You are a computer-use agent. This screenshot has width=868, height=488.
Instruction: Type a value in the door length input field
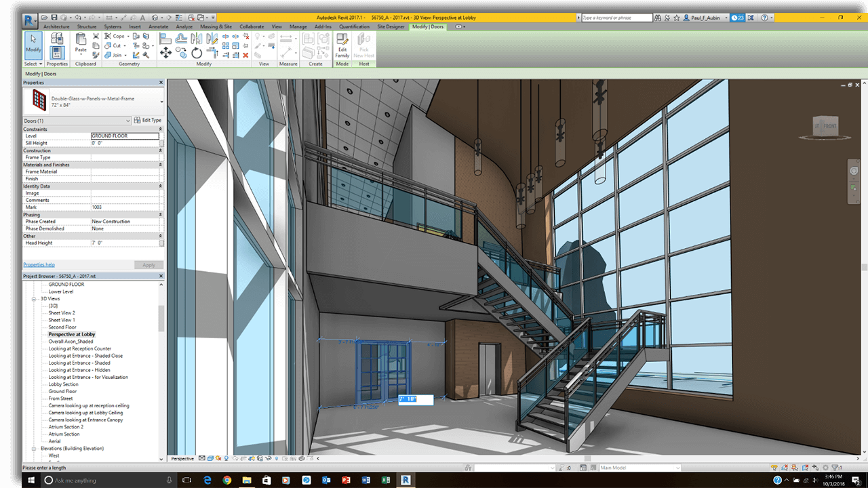click(x=415, y=400)
